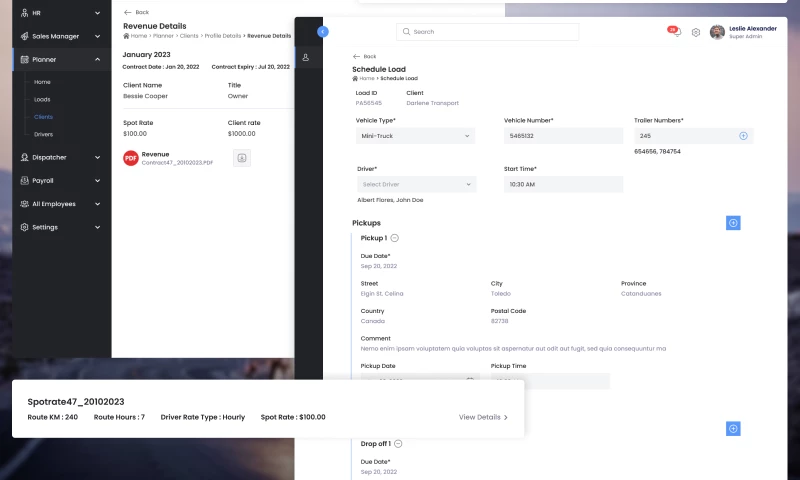Click Back link in Schedule Load
Screen dimensions: 800x480
click(365, 57)
